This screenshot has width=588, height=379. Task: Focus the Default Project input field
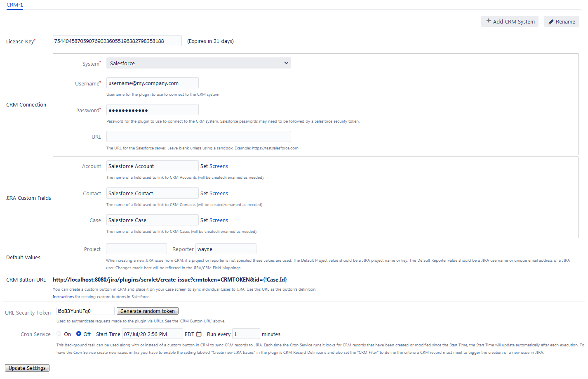[x=136, y=249]
